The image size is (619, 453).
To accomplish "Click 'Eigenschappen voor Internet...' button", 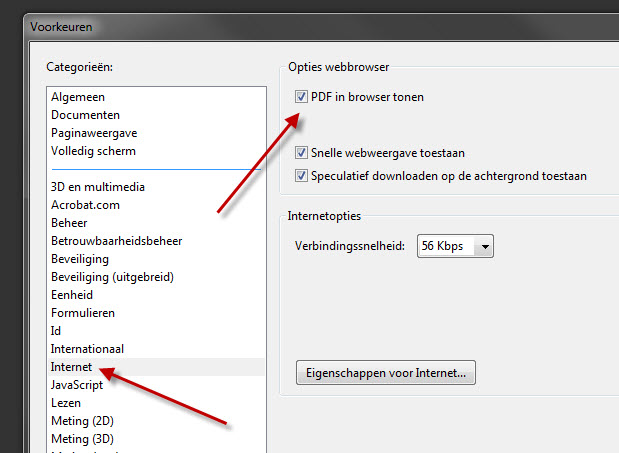I will (385, 373).
